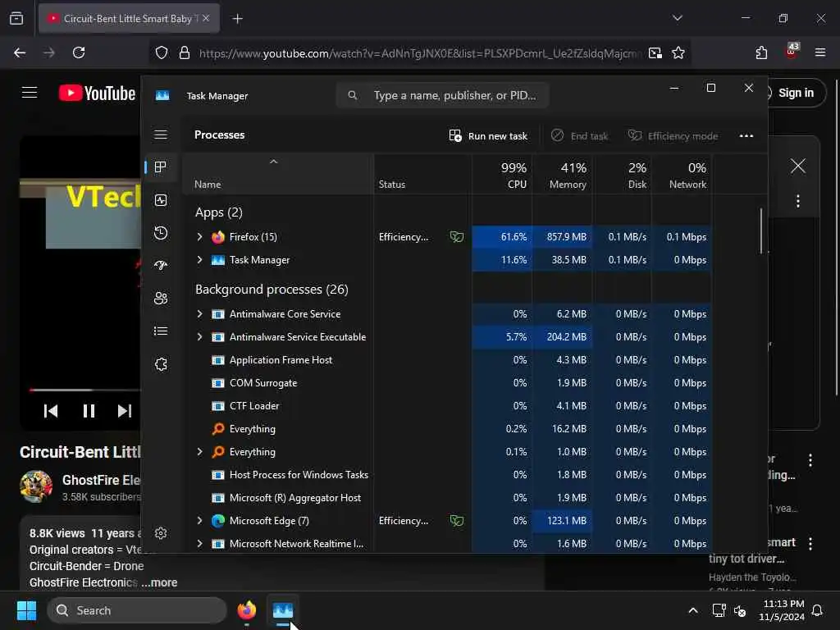
Task: Click the Firefox URL address bar
Action: (419, 53)
